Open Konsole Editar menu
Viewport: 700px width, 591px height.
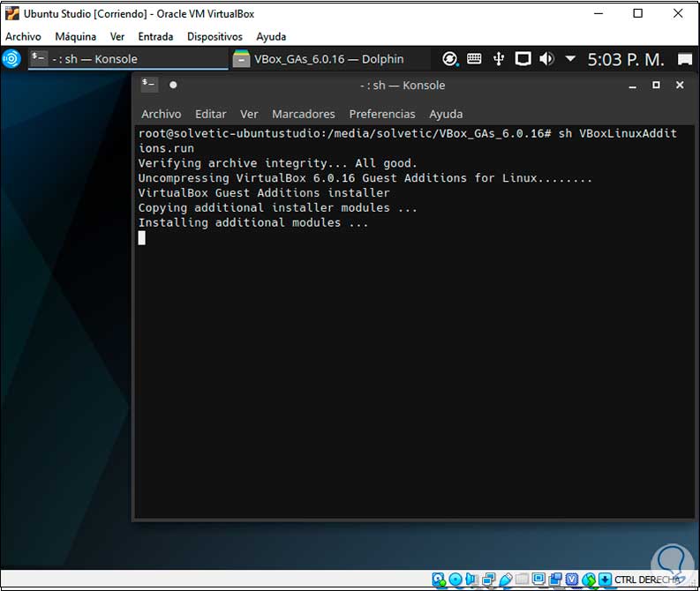(211, 114)
